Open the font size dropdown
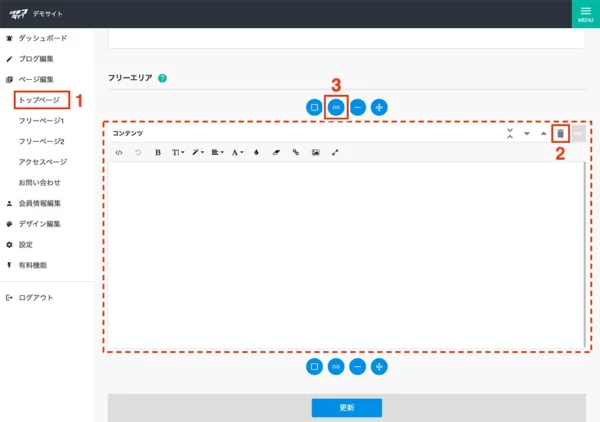Viewport: 600px width, 422px height. coord(178,153)
